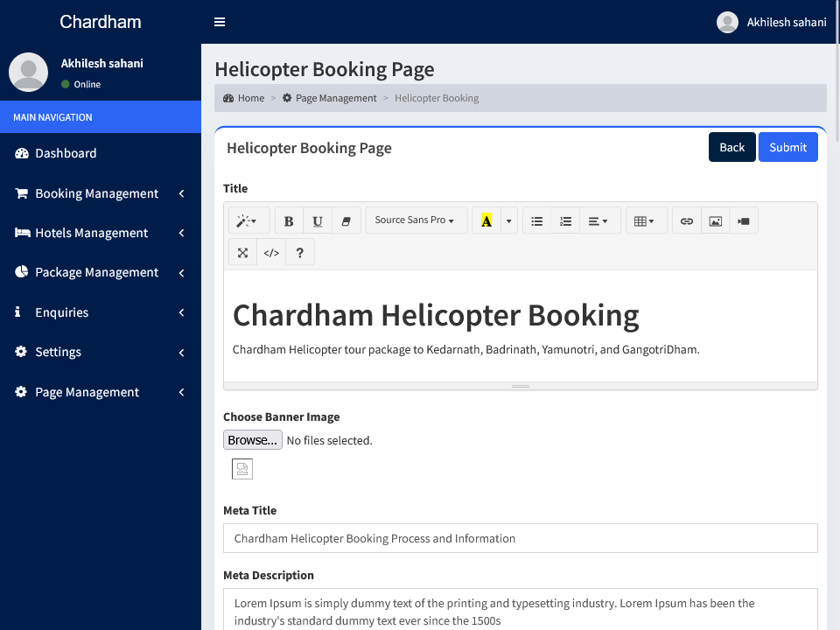Insert an ordered numbered list
Image resolution: width=840 pixels, height=630 pixels.
pyautogui.click(x=566, y=221)
